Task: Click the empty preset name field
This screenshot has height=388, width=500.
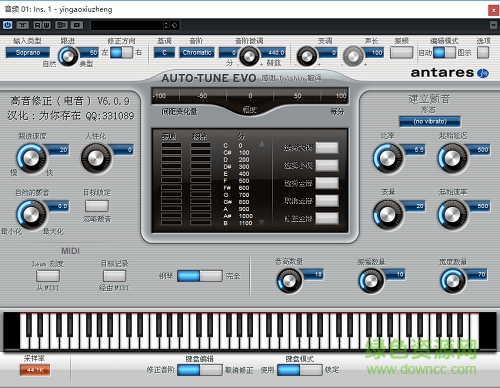Action: 127,25
